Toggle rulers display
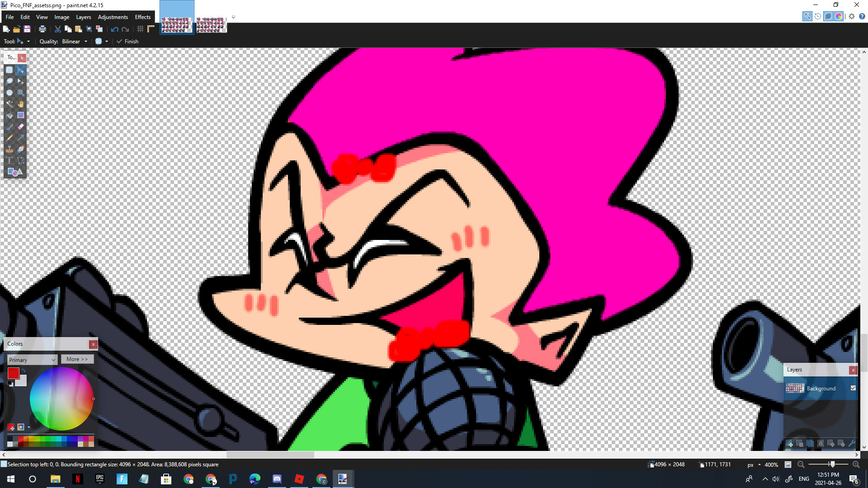The width and height of the screenshot is (868, 488). click(151, 29)
